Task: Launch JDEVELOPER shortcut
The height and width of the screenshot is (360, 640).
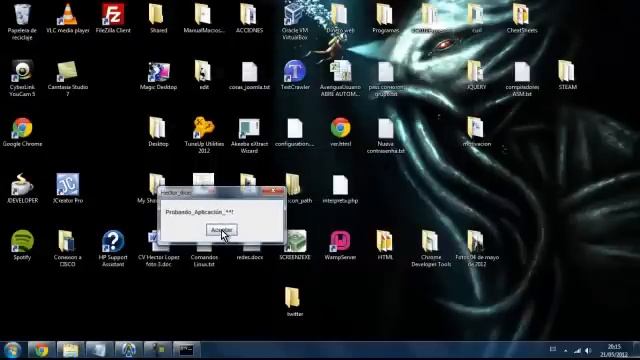Action: (x=22, y=189)
